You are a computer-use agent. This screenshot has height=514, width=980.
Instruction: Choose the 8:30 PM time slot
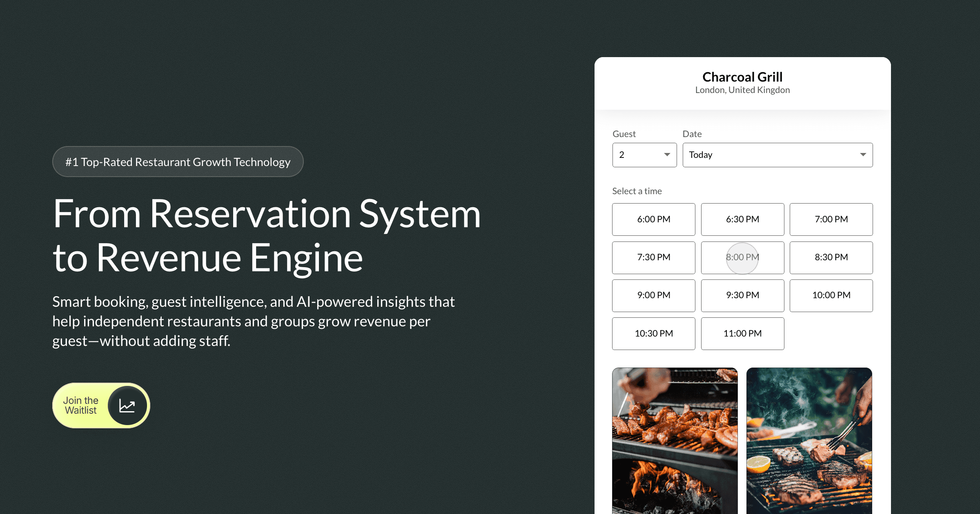(x=831, y=257)
